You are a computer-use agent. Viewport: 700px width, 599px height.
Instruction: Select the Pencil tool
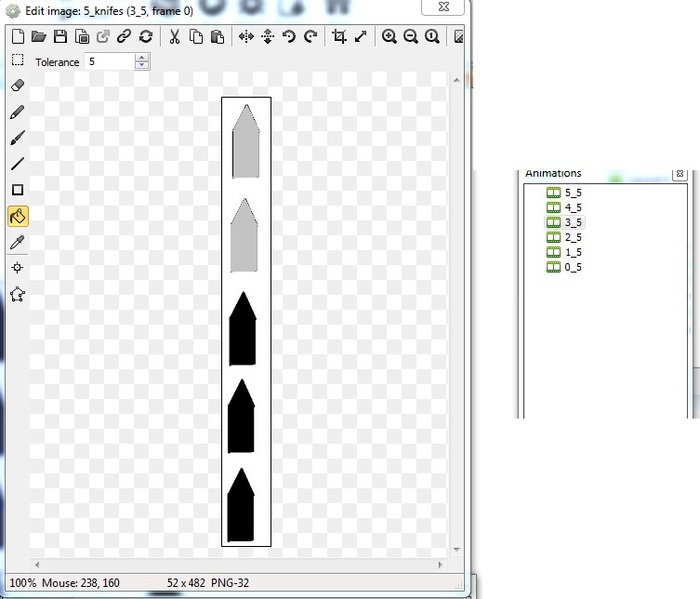click(17, 113)
